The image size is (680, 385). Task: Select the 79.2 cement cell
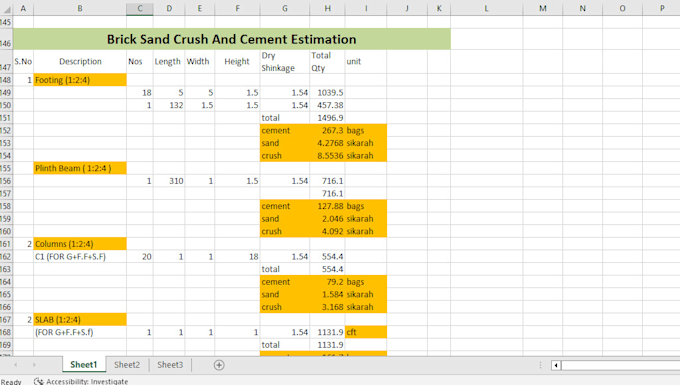click(327, 282)
